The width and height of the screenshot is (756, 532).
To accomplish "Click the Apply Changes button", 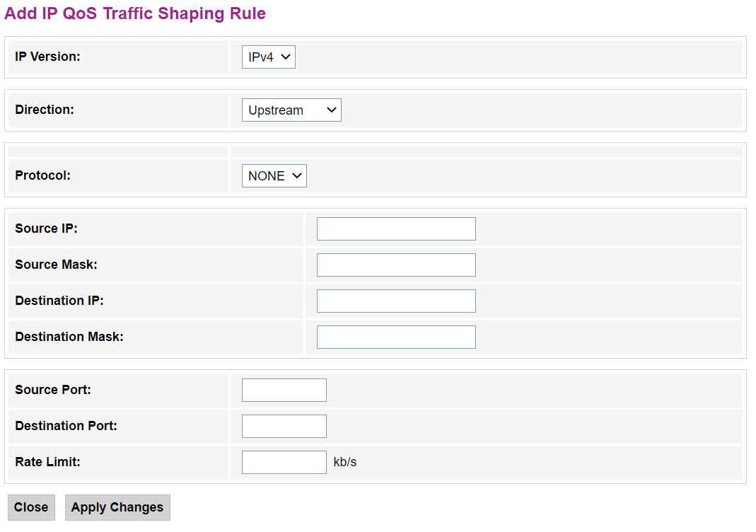I will [117, 507].
